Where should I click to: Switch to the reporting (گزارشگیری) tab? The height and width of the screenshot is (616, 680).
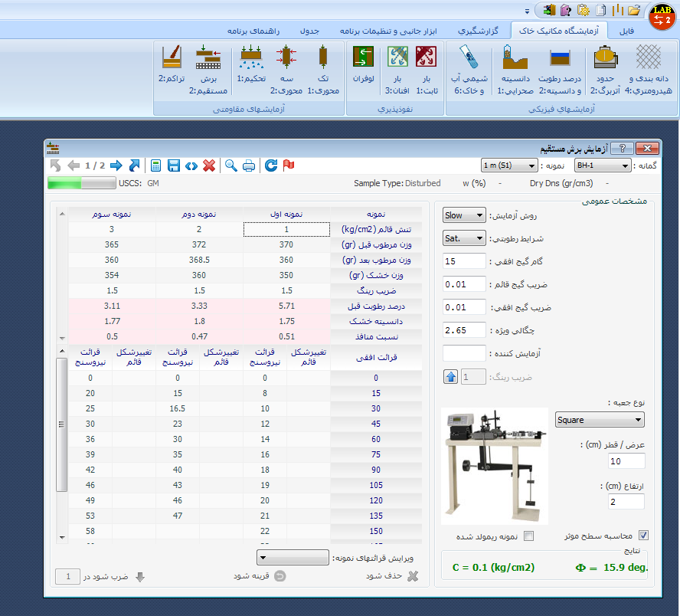(479, 31)
